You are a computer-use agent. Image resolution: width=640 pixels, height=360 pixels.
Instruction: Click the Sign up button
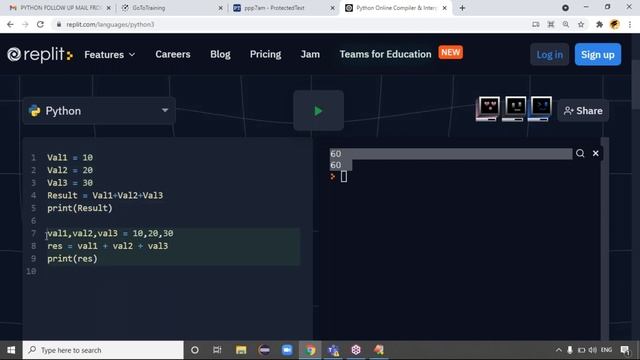pos(598,54)
